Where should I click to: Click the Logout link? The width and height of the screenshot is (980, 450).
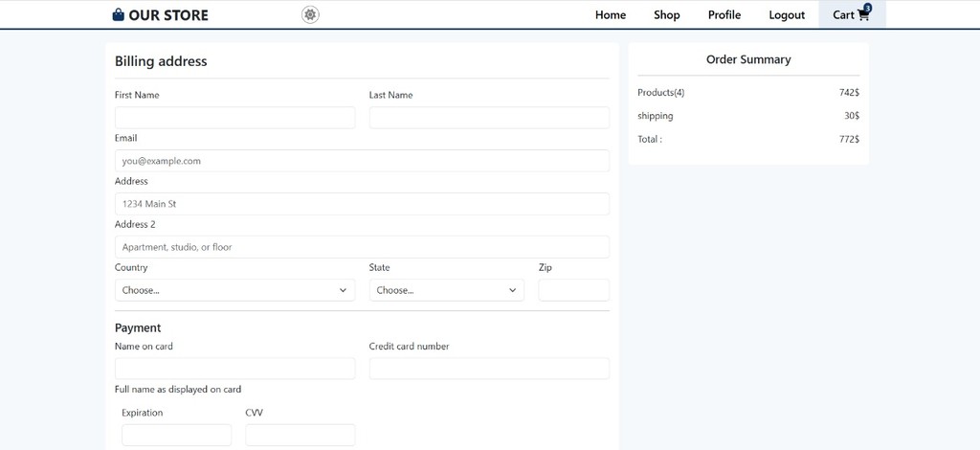[x=787, y=15]
